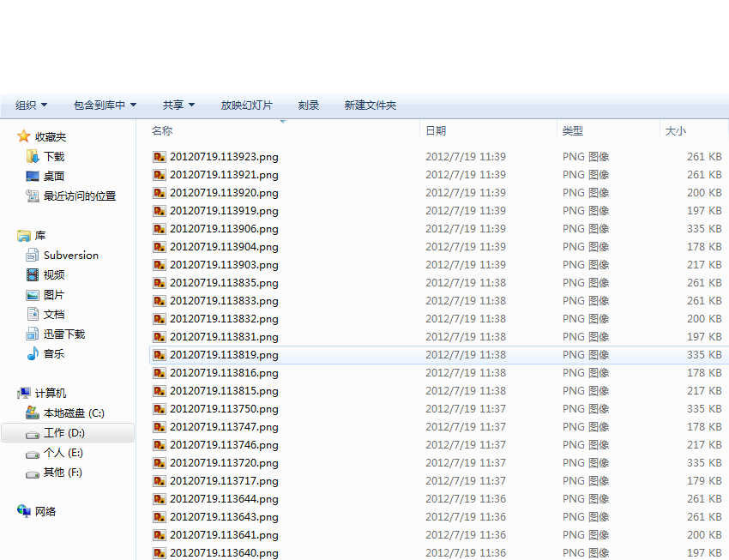Select file icon of 20120719.113906.png
This screenshot has width=729, height=560.
[x=159, y=229]
